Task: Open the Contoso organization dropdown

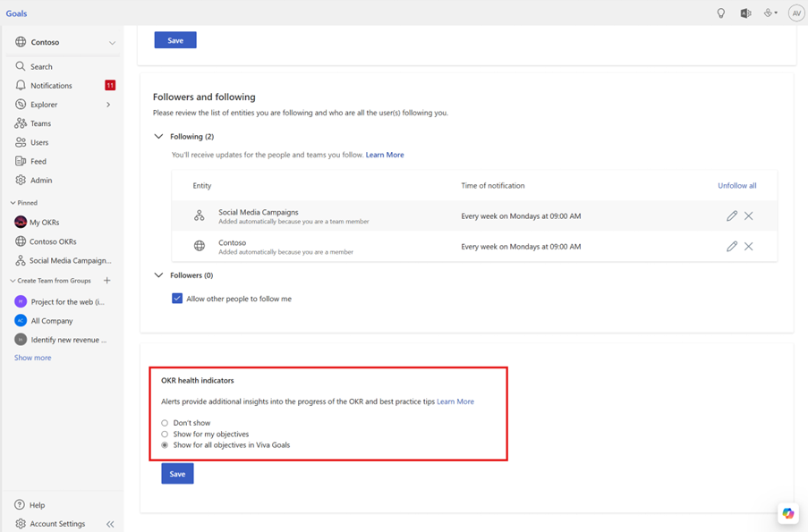Action: coord(112,42)
